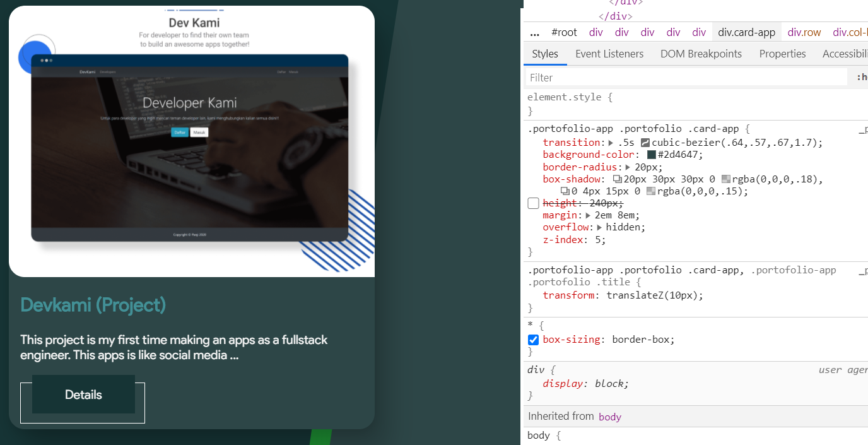Select the div.row breadcrumb
Image resolution: width=868 pixels, height=445 pixels.
coord(804,32)
